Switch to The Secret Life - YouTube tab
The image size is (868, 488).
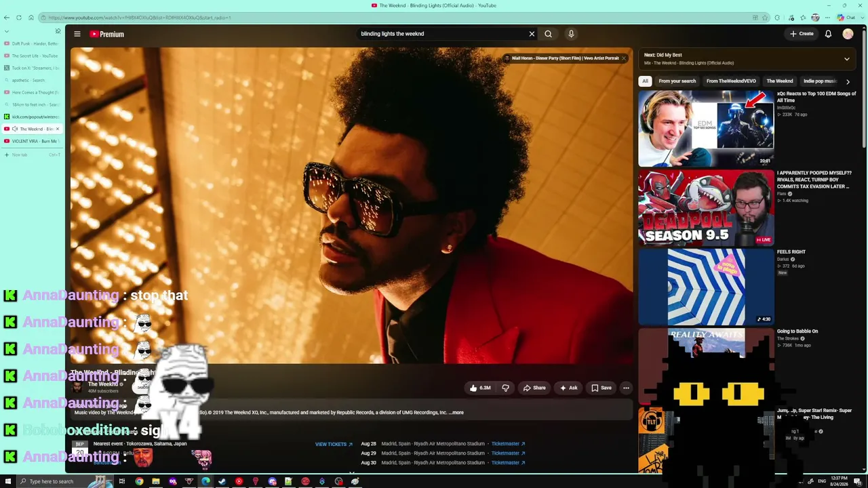32,56
